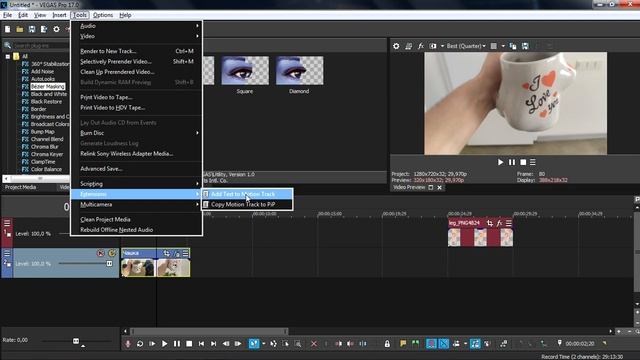
Task: Select Chroma Keyer in the FX list
Action: (x=47, y=154)
